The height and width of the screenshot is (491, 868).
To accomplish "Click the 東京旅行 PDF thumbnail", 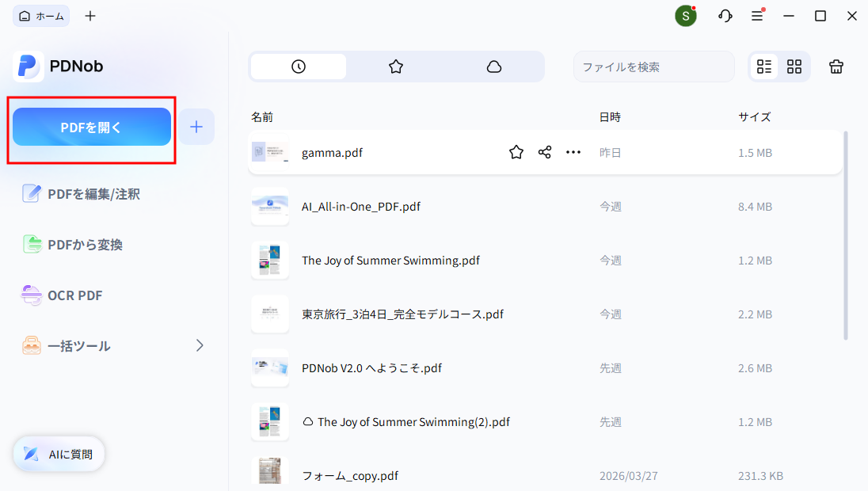I will point(270,314).
